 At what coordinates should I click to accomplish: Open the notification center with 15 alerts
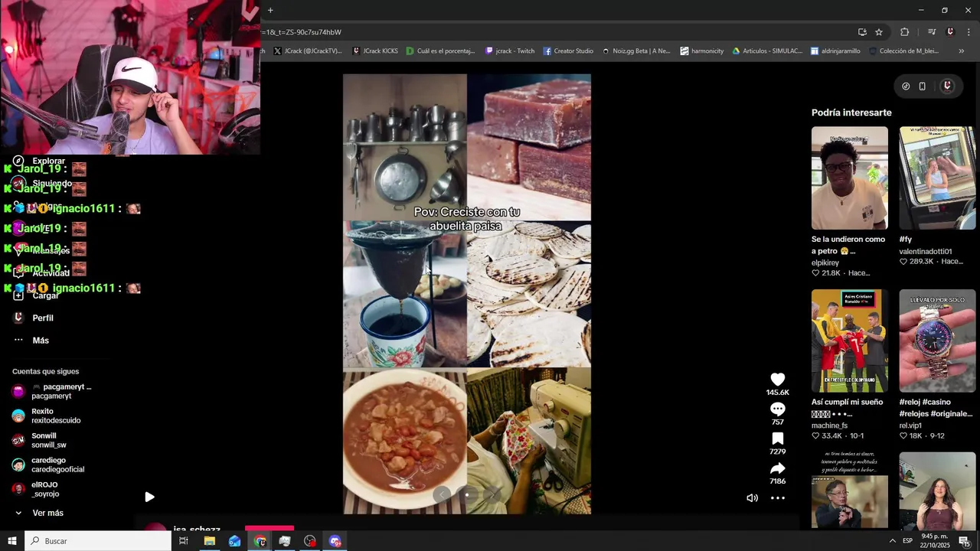tap(964, 541)
